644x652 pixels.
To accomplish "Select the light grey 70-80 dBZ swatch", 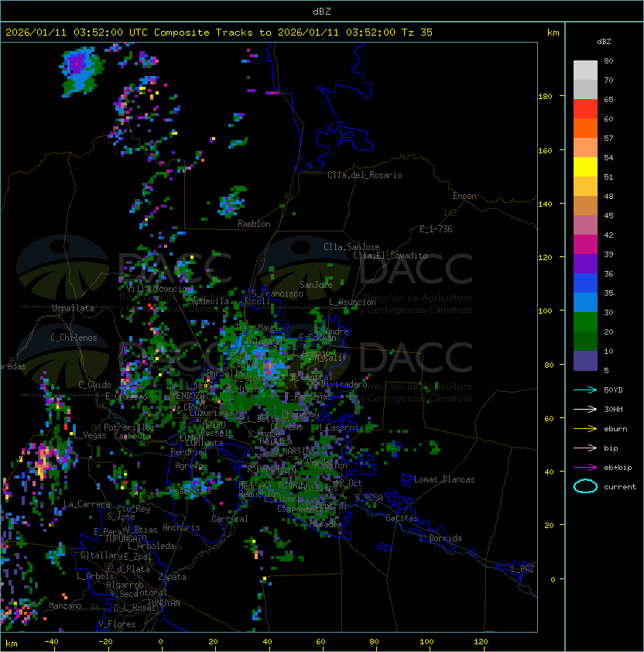I will (x=585, y=70).
